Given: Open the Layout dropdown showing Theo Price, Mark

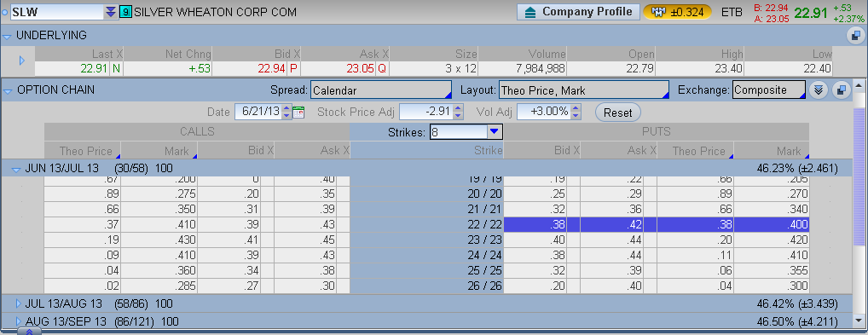Looking at the screenshot, I should point(583,90).
